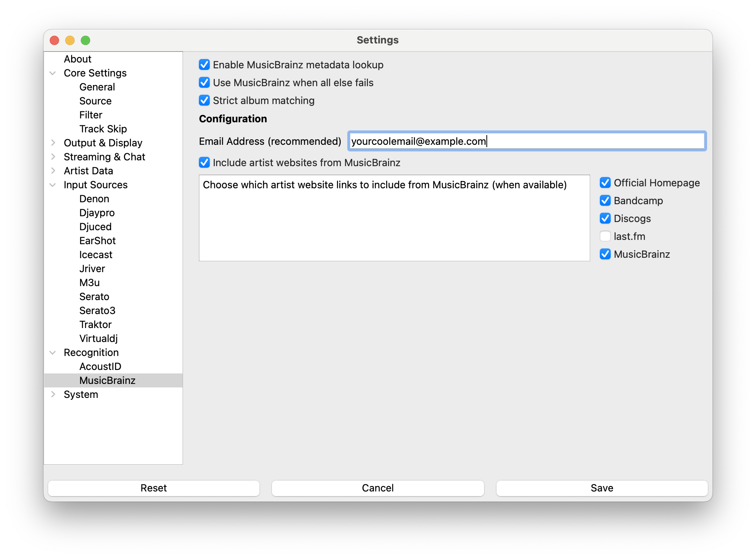The height and width of the screenshot is (559, 756).
Task: Expand the Output & Display section
Action: pos(53,143)
